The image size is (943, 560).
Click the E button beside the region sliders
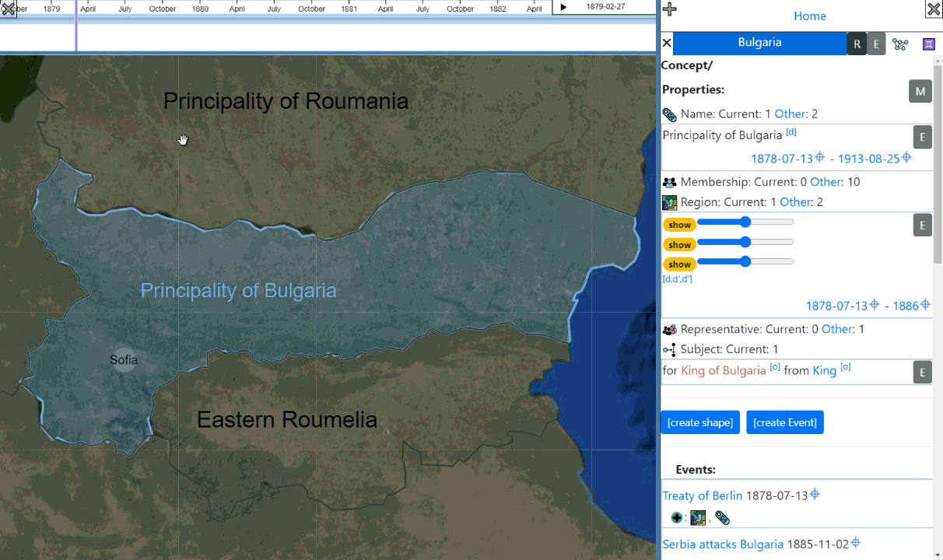click(922, 225)
